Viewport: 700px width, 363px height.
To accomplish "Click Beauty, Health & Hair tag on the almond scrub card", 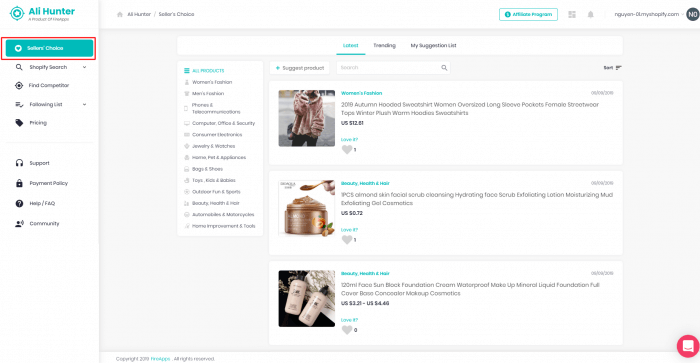I will pyautogui.click(x=365, y=184).
